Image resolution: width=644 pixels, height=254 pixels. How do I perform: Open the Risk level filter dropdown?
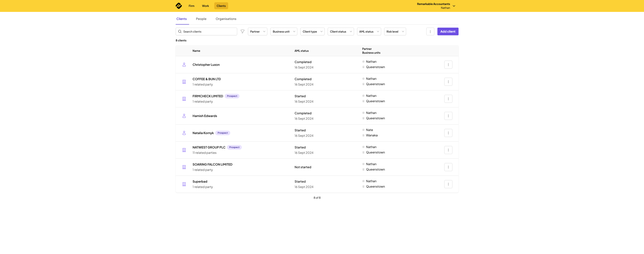click(x=395, y=31)
